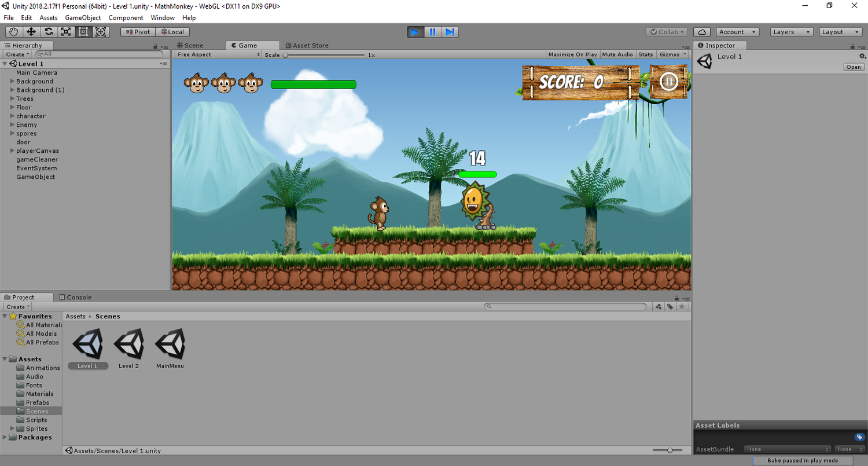Image resolution: width=868 pixels, height=466 pixels.
Task: Expand the character object
Action: [12, 116]
